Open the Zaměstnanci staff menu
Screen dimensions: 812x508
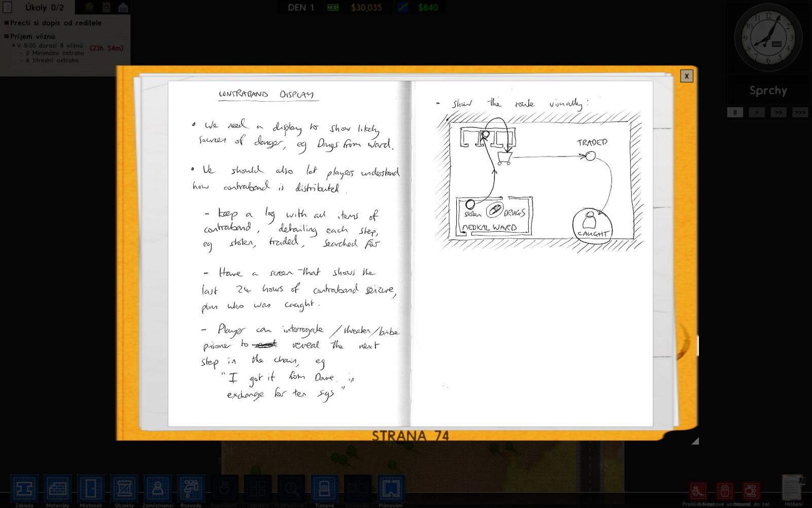(157, 489)
